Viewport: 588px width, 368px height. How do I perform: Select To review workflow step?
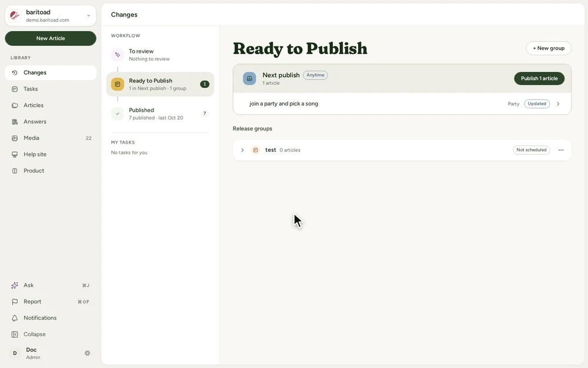(x=160, y=55)
